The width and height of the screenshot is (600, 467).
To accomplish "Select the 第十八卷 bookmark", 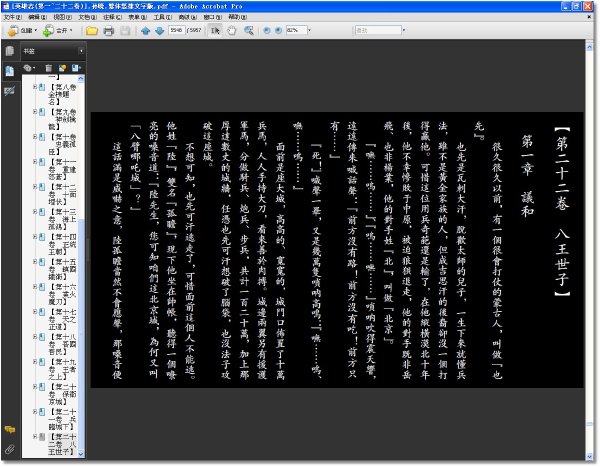I will pyautogui.click(x=62, y=344).
